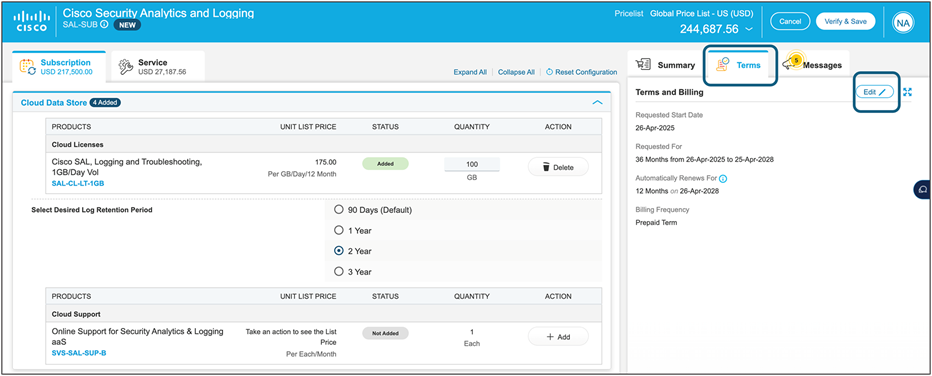The height and width of the screenshot is (376, 932).
Task: Click Verify & Save
Action: [845, 21]
